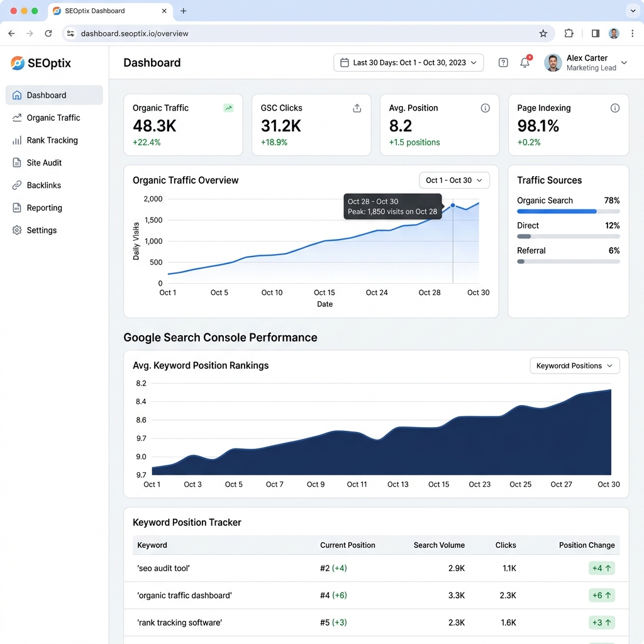
Task: Click the browser forward arrow
Action: pos(30,33)
